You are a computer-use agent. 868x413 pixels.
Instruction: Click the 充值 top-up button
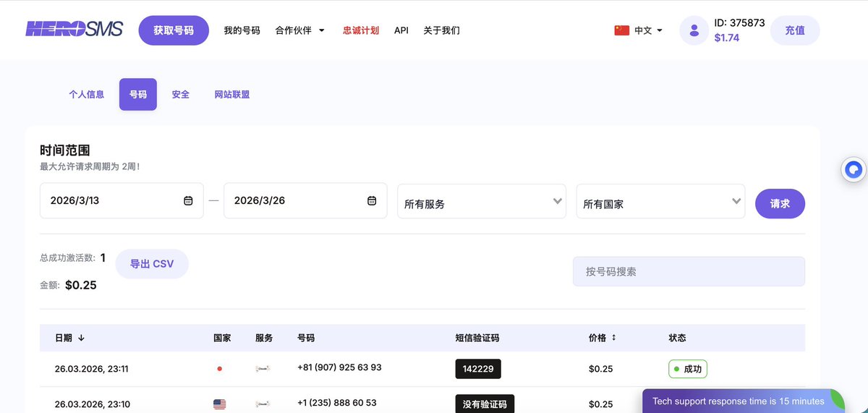click(x=795, y=30)
